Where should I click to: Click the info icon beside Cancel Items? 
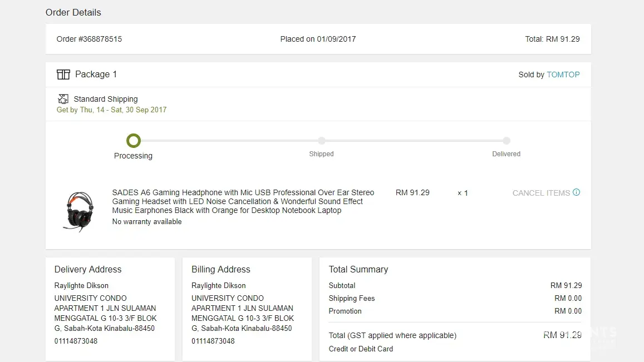576,192
